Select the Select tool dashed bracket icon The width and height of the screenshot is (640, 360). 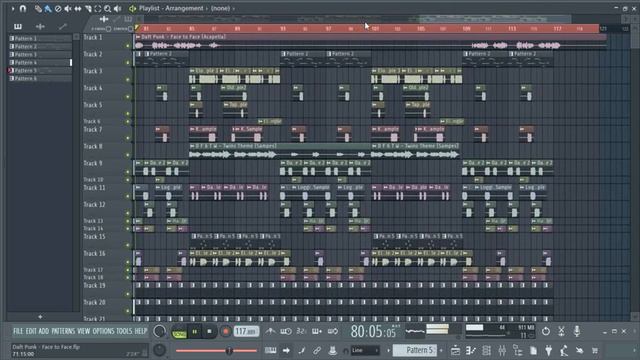pos(98,8)
